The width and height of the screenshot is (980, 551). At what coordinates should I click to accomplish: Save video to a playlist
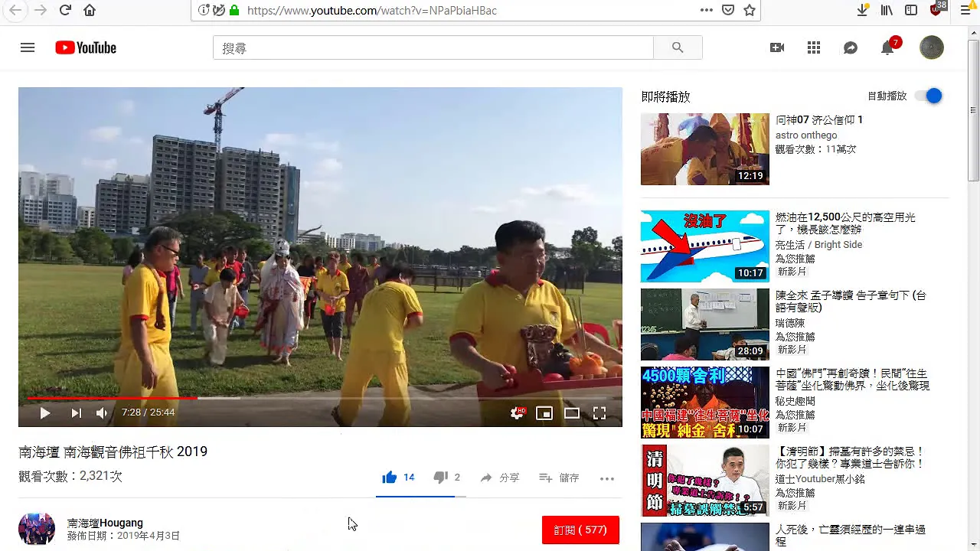(x=559, y=478)
